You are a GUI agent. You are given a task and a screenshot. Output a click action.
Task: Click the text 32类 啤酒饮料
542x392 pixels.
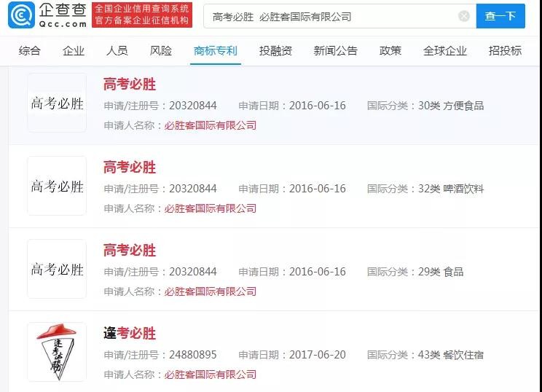[451, 189]
